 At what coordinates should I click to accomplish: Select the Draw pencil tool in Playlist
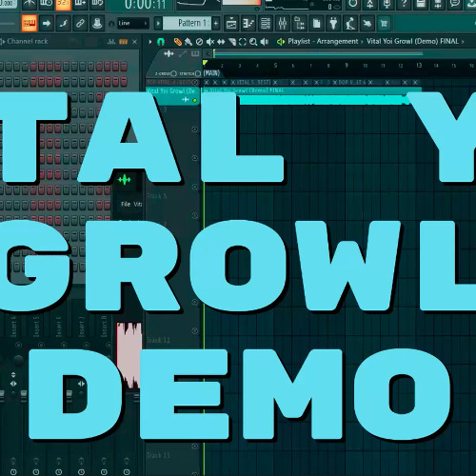tap(178, 42)
